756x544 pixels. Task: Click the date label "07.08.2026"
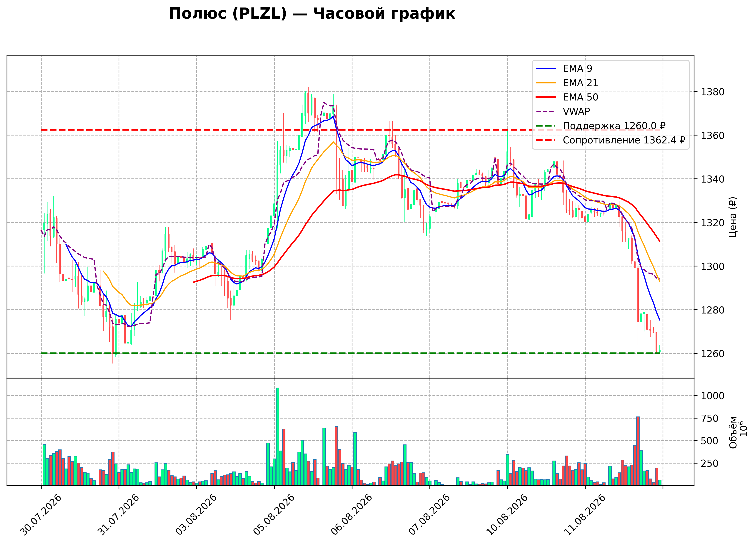coord(430,515)
